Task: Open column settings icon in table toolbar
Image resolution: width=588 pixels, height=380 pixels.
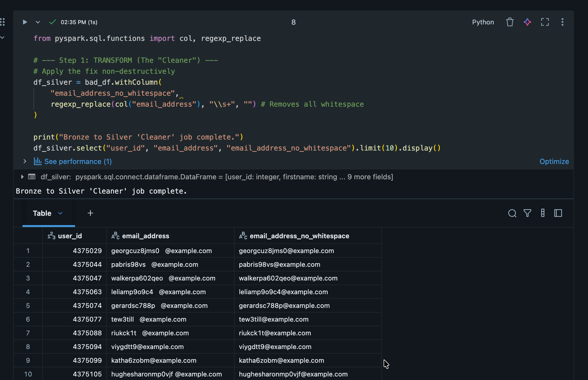Action: pos(543,213)
